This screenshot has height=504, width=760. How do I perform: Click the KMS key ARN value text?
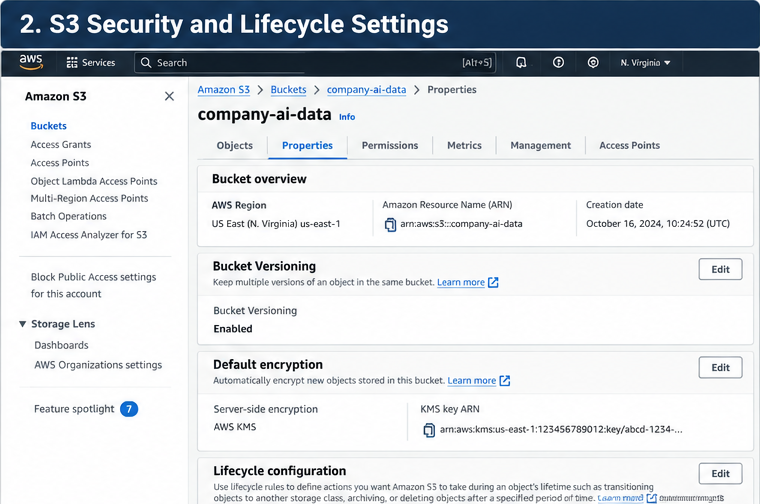pos(561,429)
